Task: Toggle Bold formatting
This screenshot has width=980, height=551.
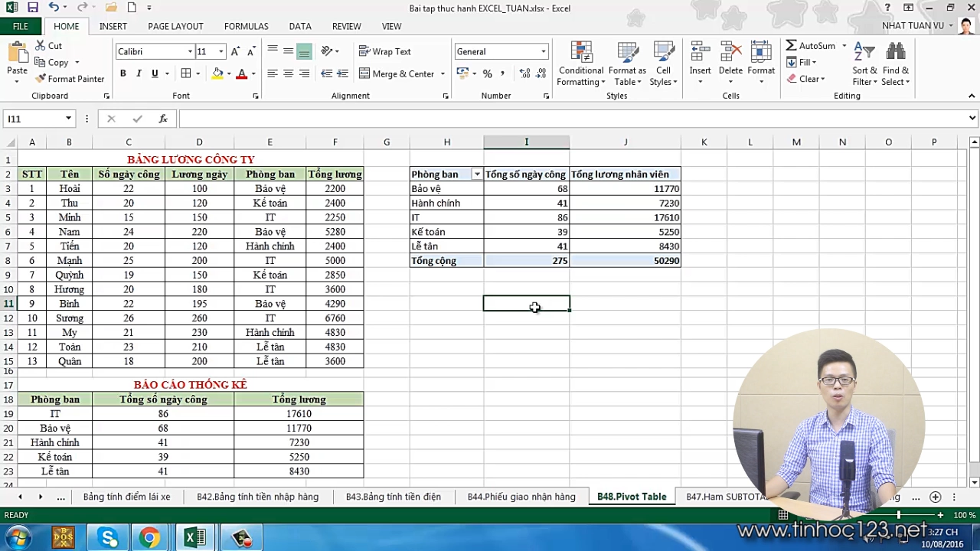Action: click(122, 73)
